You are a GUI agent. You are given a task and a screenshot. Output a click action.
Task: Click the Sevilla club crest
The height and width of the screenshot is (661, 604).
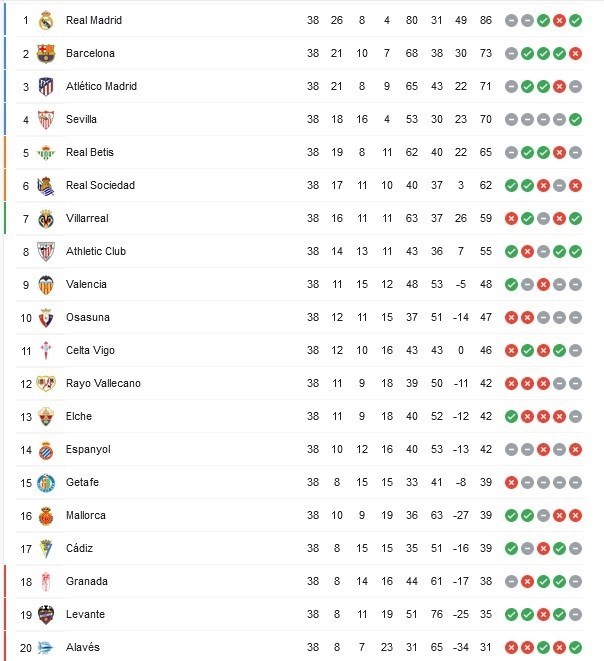(45, 119)
